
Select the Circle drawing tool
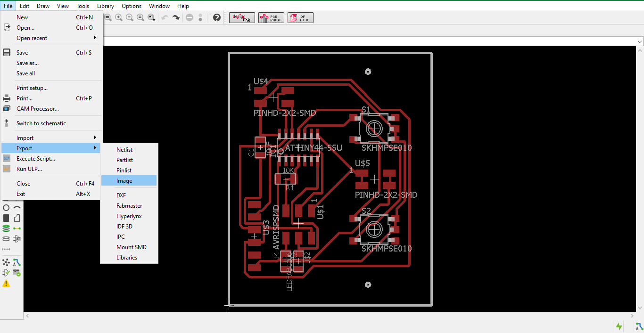pyautogui.click(x=6, y=208)
